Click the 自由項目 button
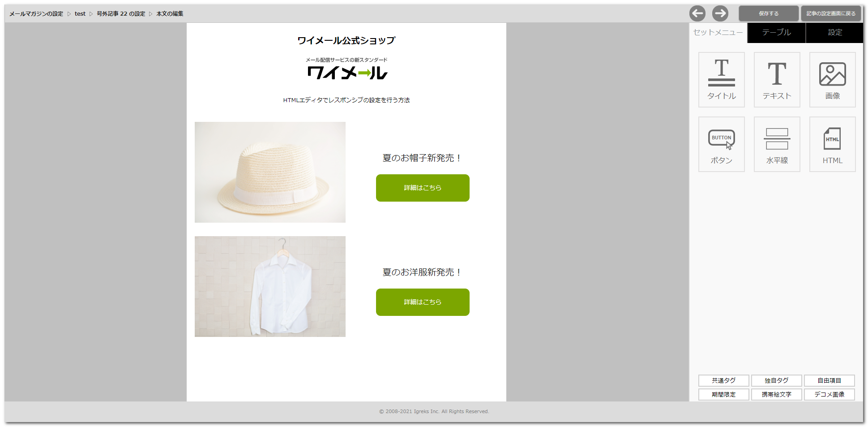 pyautogui.click(x=829, y=380)
